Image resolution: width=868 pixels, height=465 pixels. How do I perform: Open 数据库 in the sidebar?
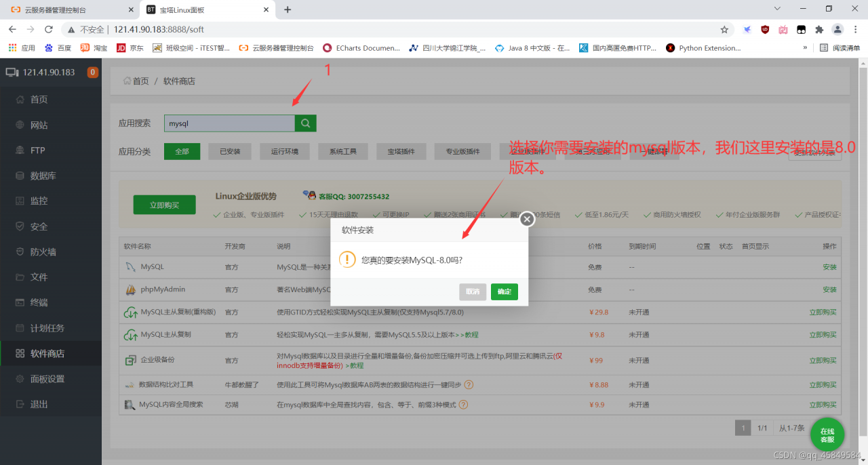(43, 176)
